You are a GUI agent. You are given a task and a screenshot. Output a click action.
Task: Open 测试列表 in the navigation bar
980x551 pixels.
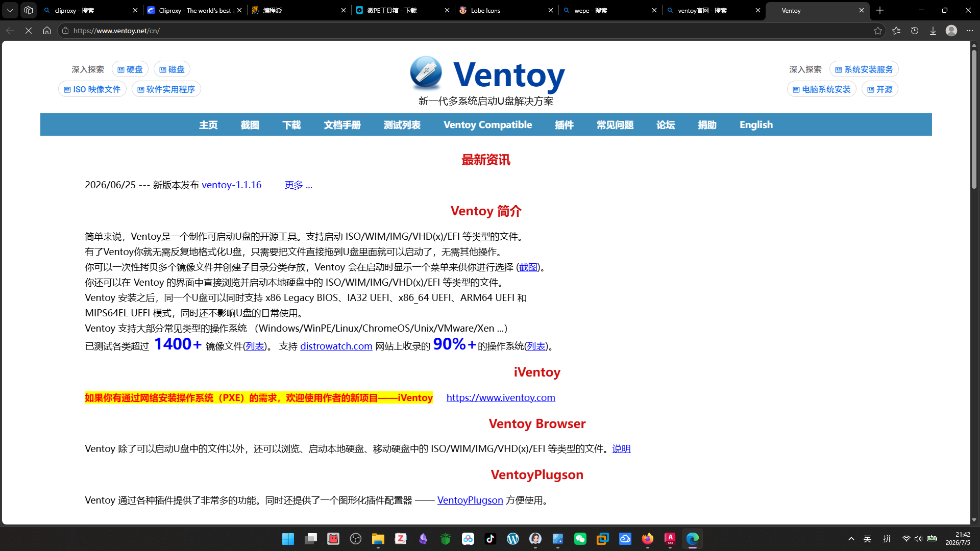402,125
